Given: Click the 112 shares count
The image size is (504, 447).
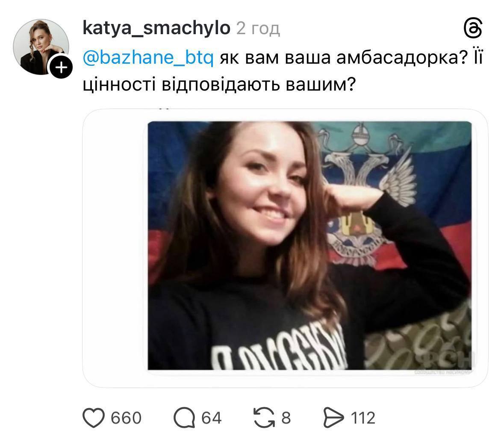Looking at the screenshot, I should point(363,418).
